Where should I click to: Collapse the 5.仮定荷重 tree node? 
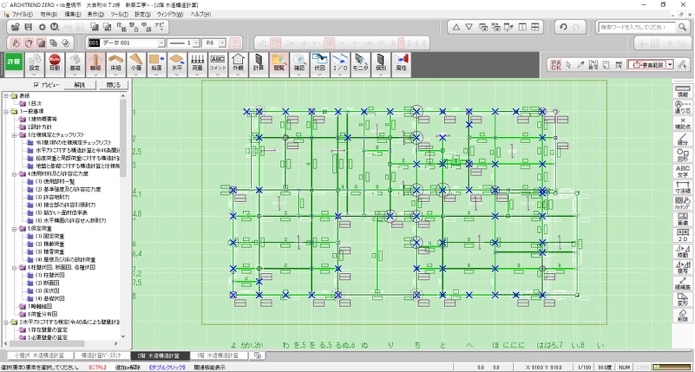(x=14, y=228)
